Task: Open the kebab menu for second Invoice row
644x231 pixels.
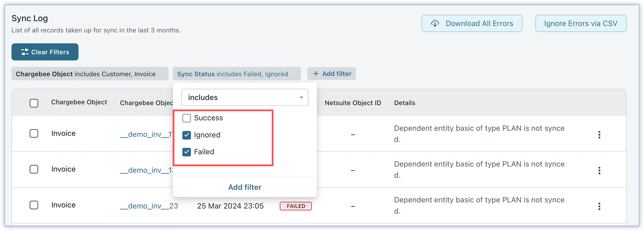Action: pos(599,170)
